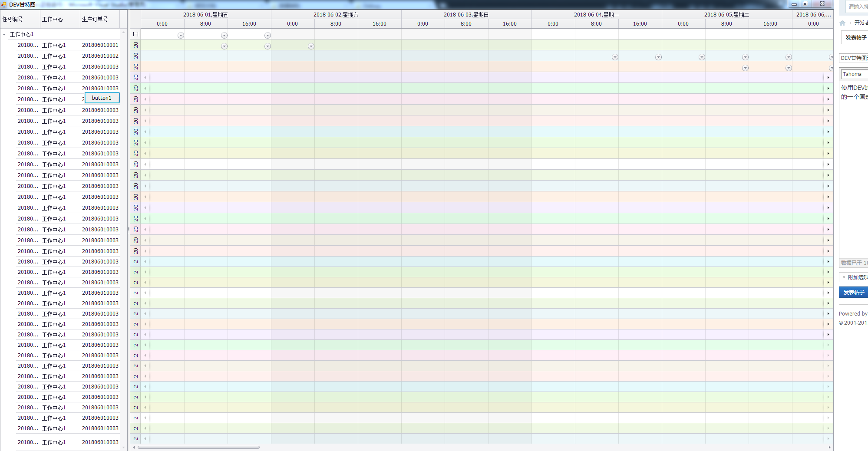Open dropdown in 201806010002 row, 2018-06-05 8:00 cell
Image resolution: width=868 pixels, height=451 pixels.
point(745,57)
